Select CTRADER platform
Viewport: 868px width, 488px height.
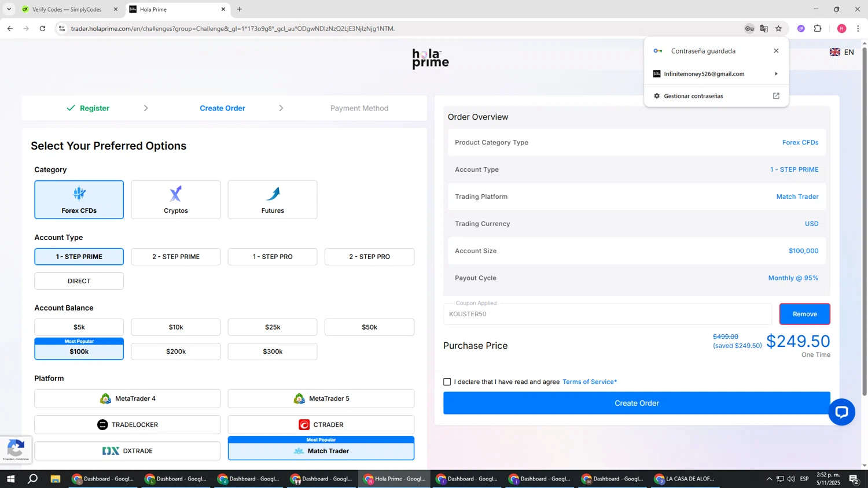coord(321,424)
